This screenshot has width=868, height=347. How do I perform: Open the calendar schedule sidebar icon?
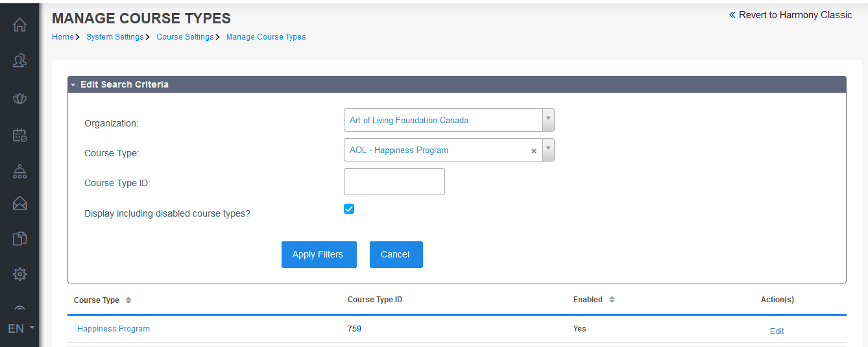tap(19, 135)
